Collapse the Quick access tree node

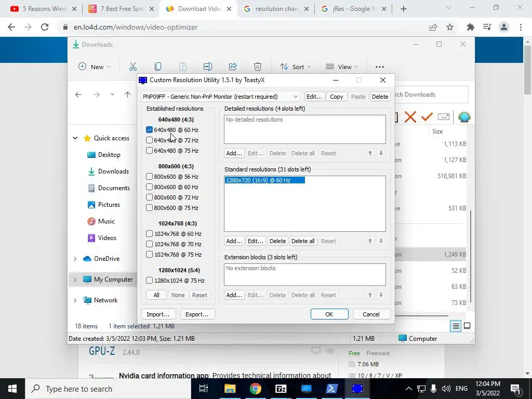click(x=75, y=138)
